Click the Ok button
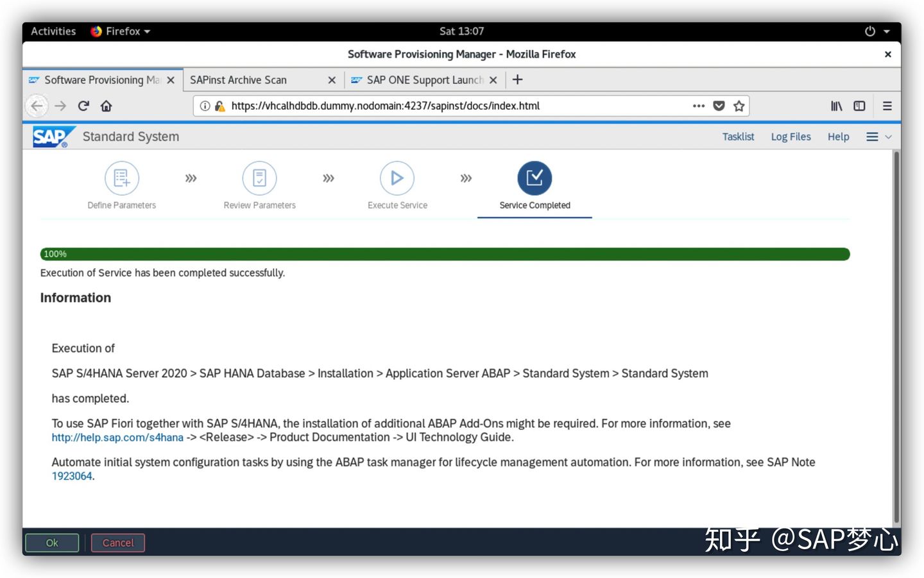Screen dimensions: 924x578 coord(52,543)
